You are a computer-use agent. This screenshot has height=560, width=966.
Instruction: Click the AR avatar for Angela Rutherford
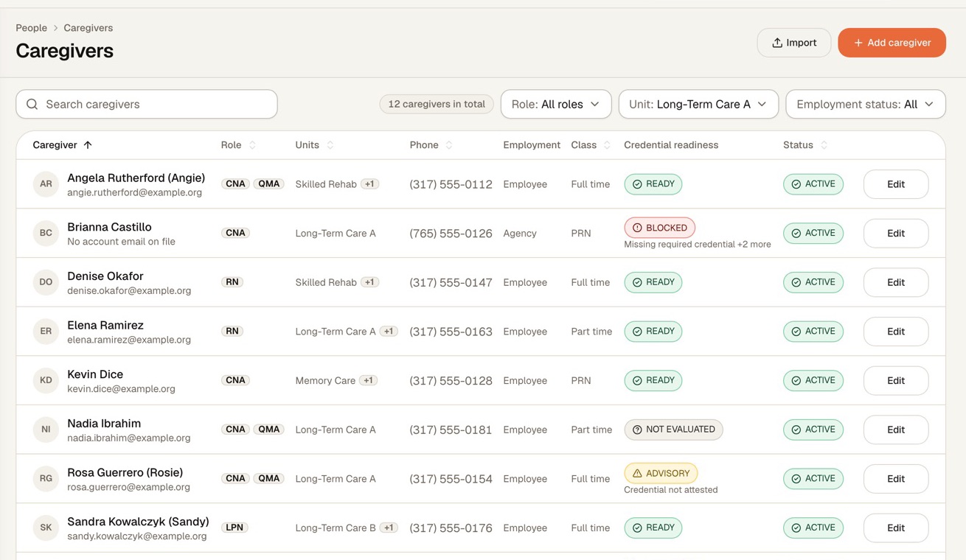(x=46, y=184)
